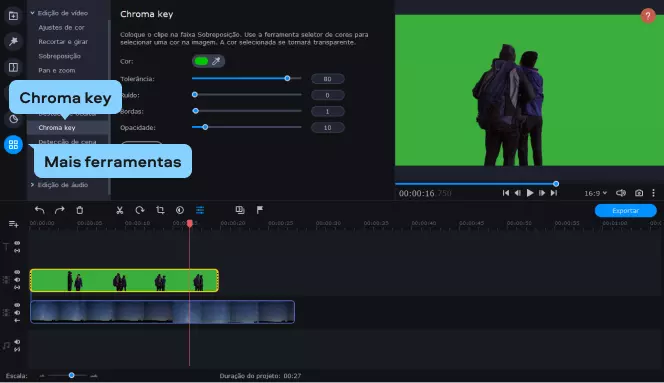Click the Redo arrow icon
The image size is (664, 383).
pos(59,210)
